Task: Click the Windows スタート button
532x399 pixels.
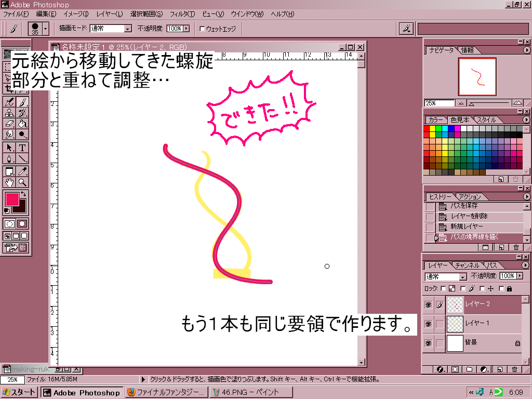Action: tap(20, 392)
